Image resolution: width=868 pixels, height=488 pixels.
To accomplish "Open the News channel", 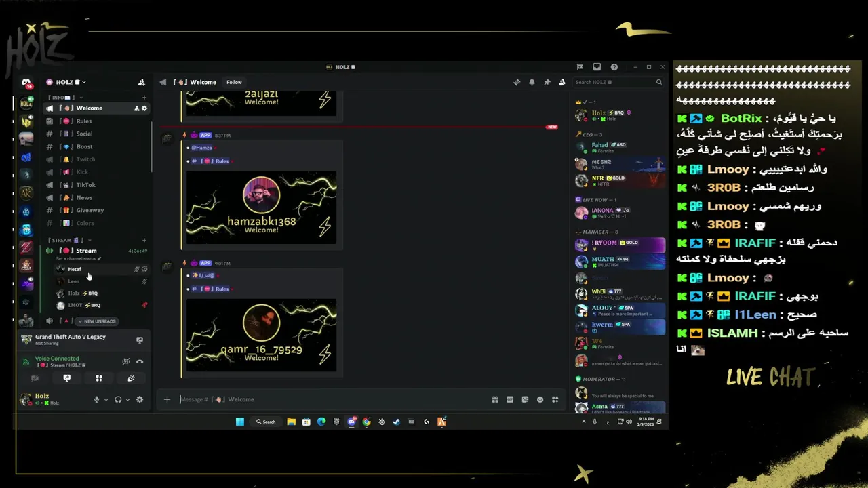I will tap(98, 197).
